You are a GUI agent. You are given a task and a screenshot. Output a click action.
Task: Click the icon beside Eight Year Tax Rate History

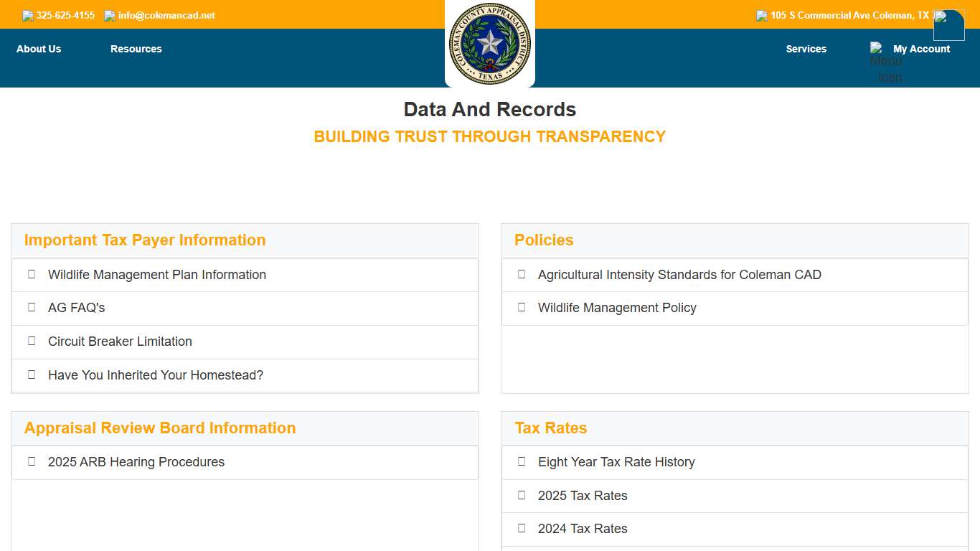[x=522, y=461]
